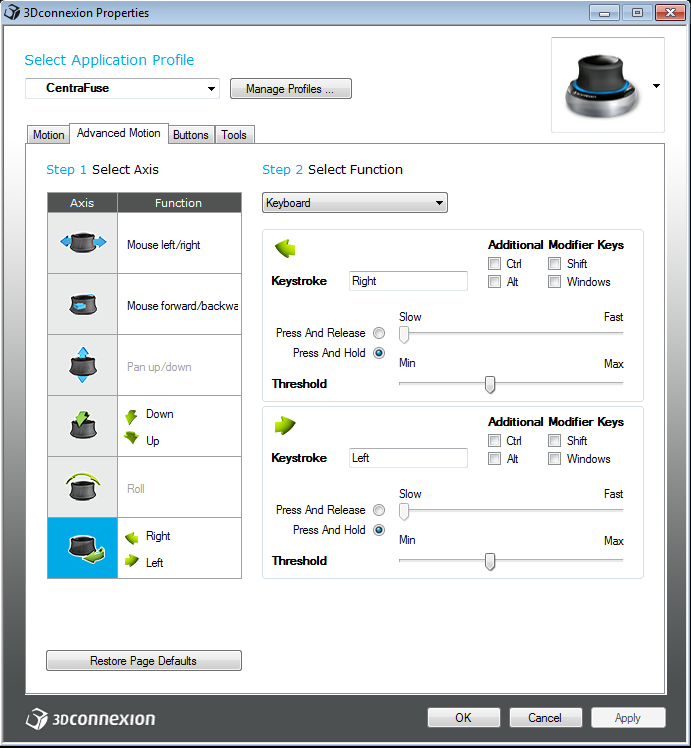
Task: Enable Ctrl modifier for Right keystroke
Action: tap(495, 263)
